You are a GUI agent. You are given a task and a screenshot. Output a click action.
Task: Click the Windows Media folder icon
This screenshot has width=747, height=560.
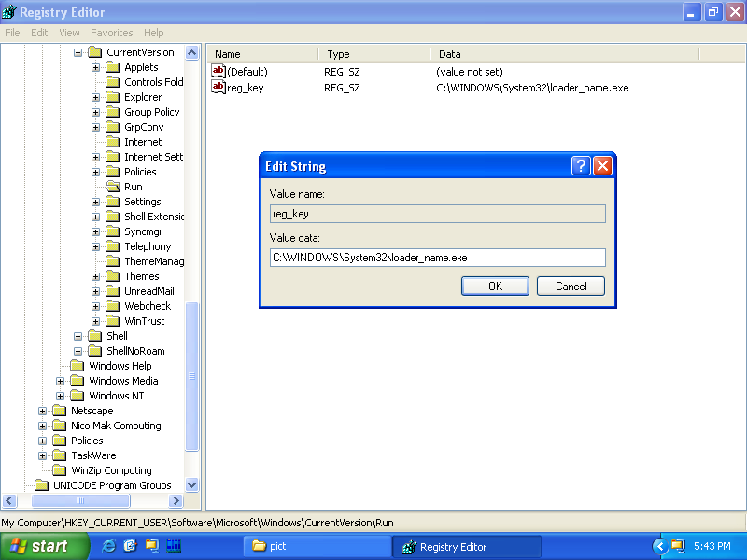point(77,381)
